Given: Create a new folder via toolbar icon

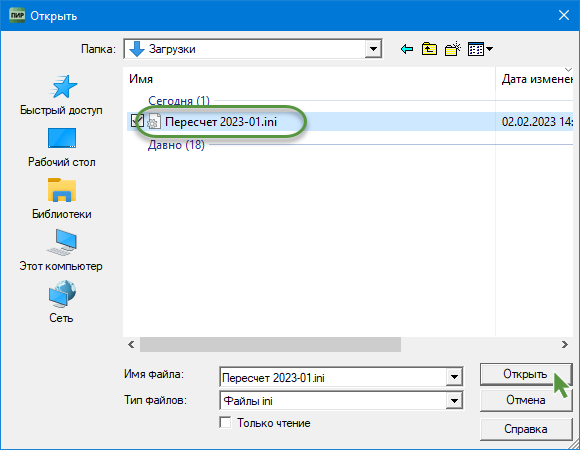Looking at the screenshot, I should 453,49.
